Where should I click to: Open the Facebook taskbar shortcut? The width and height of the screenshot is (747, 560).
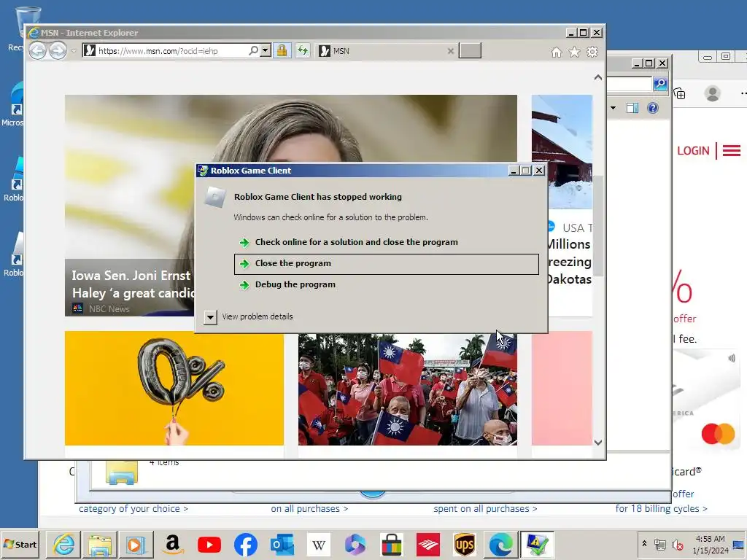tap(246, 544)
